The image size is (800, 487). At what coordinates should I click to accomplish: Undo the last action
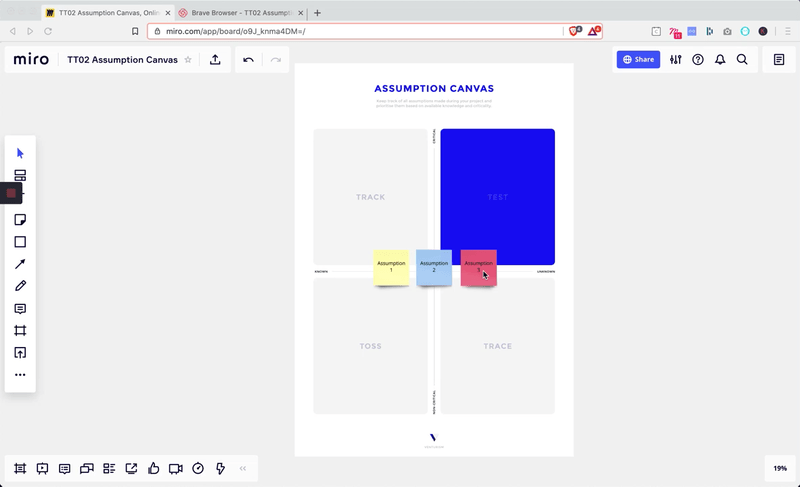click(248, 60)
